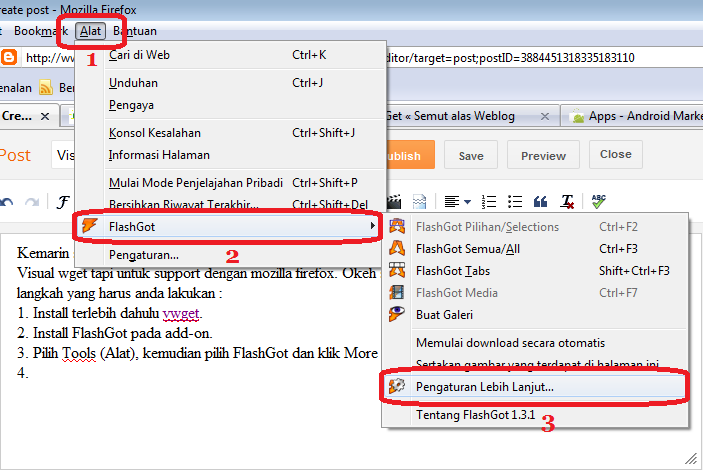Open Tentang FlashGot 1.3.1
The width and height of the screenshot is (703, 470).
pyautogui.click(x=475, y=414)
